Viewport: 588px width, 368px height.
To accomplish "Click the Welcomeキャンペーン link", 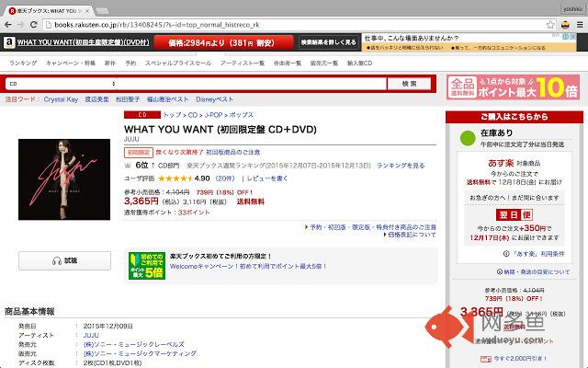I will click(x=248, y=266).
